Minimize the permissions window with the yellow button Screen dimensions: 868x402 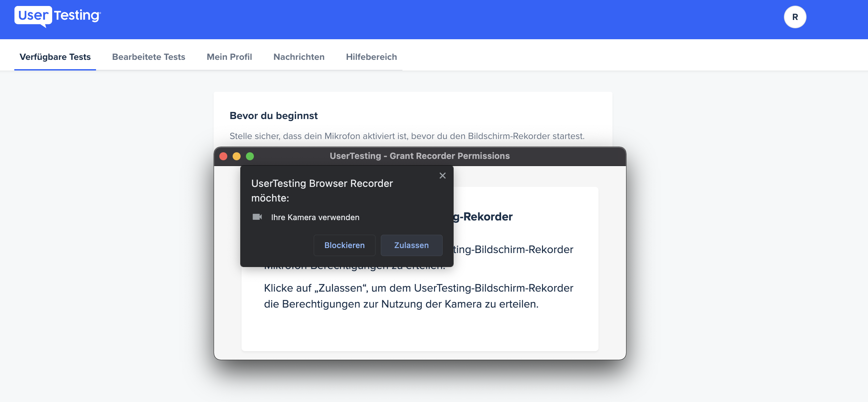[237, 156]
